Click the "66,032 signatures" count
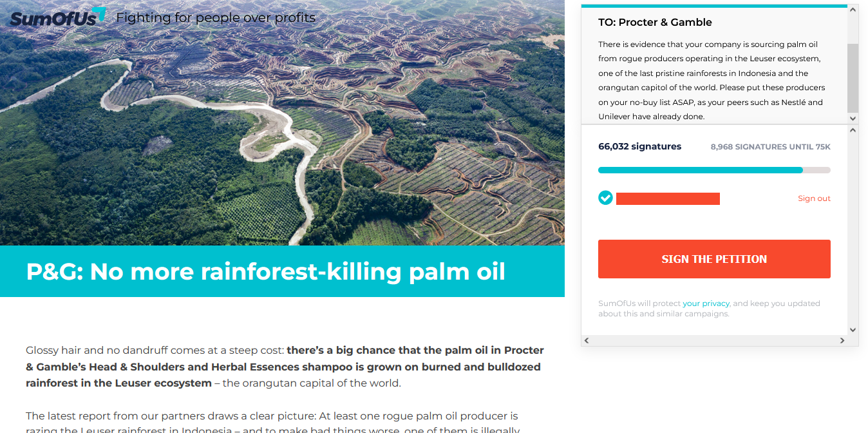868x433 pixels. (639, 147)
